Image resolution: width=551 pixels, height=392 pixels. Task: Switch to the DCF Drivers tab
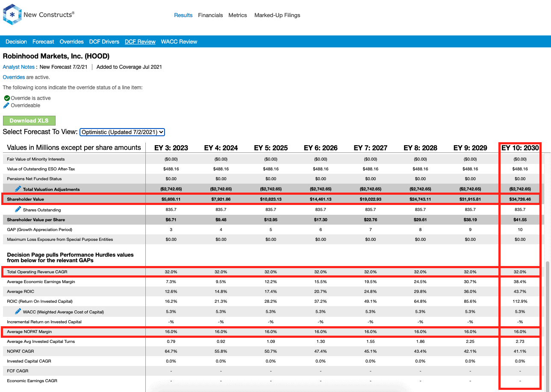[104, 41]
